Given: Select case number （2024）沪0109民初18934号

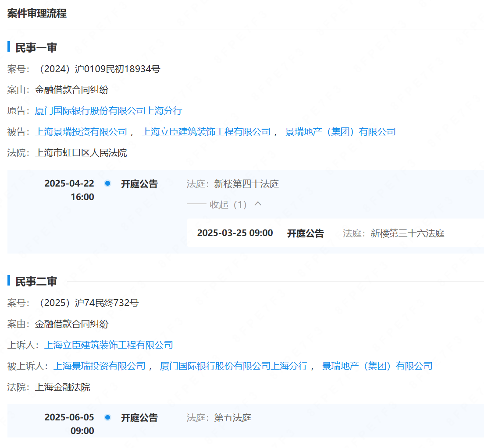Looking at the screenshot, I should click(98, 69).
